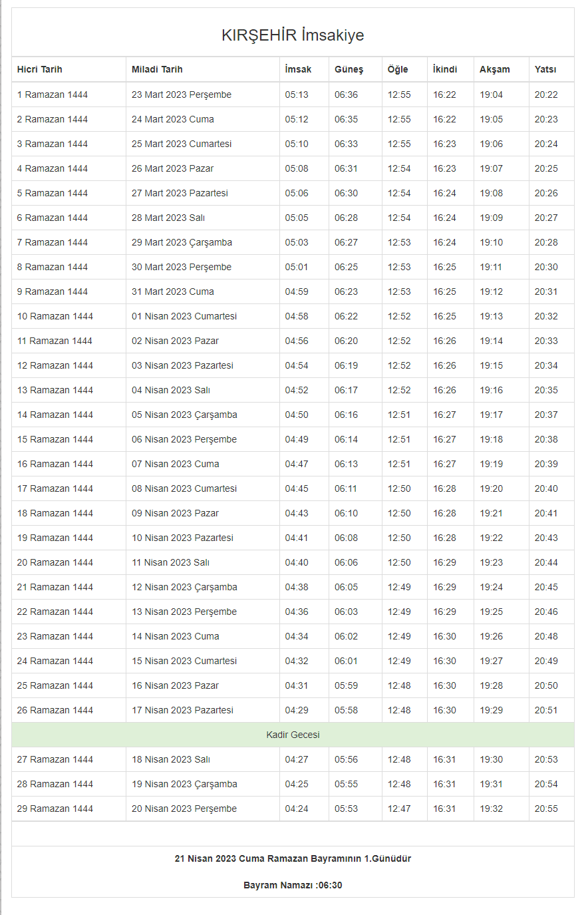Screen dimensions: 588x915
Task: Click İmsak time 05:13 in first row
Action: [297, 94]
